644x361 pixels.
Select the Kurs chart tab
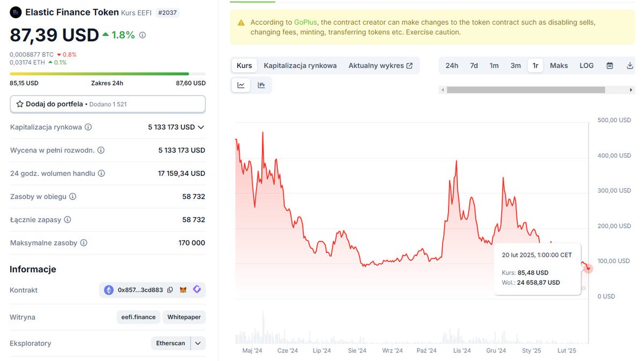[244, 66]
